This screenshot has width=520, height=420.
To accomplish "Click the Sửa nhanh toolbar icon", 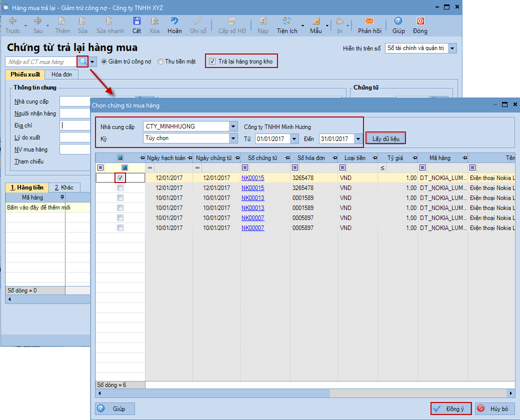I will tap(109, 21).
